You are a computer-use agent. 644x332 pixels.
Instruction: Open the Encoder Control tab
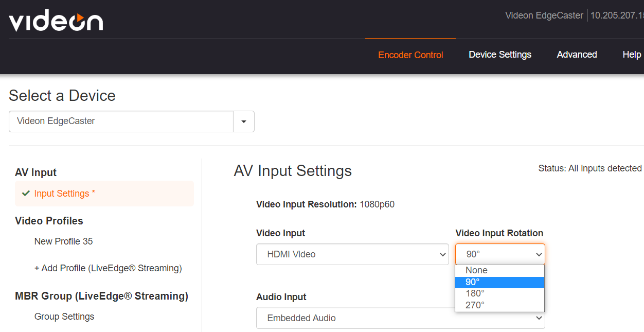[x=410, y=55]
